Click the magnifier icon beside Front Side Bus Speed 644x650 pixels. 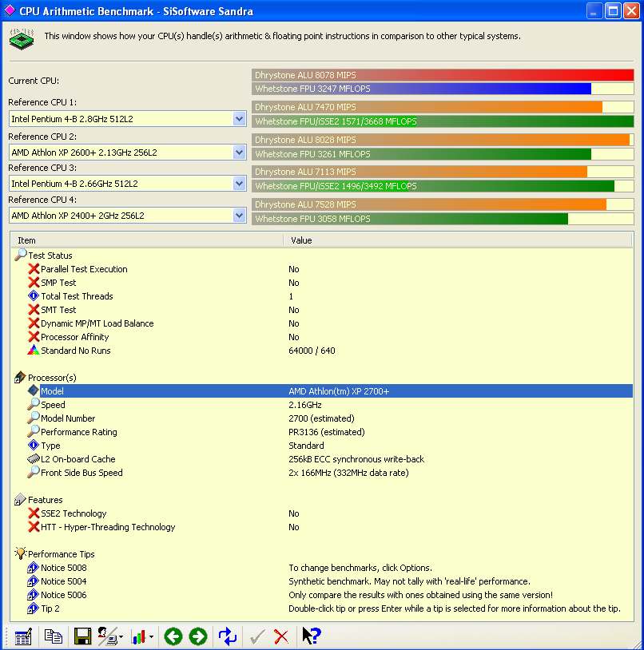(x=34, y=472)
